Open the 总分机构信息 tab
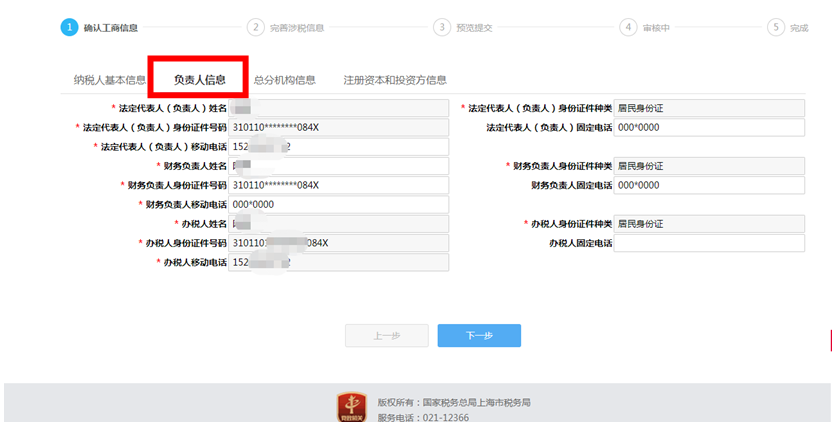The image size is (832, 422). (x=284, y=80)
